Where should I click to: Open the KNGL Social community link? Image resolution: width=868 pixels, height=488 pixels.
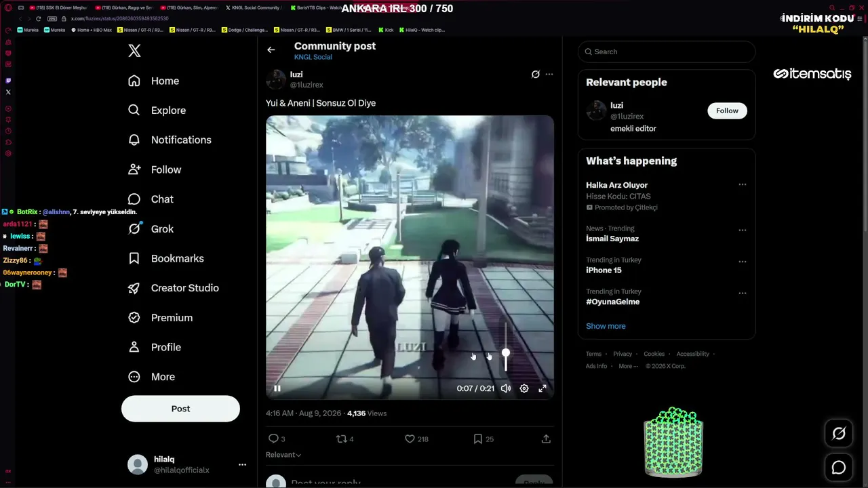[x=313, y=57]
